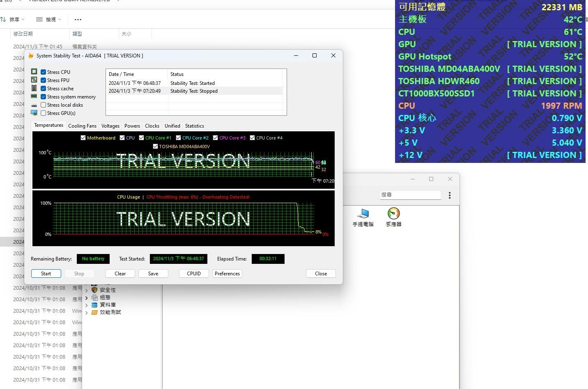Click the AIDA64 flame title icon

tap(31, 55)
